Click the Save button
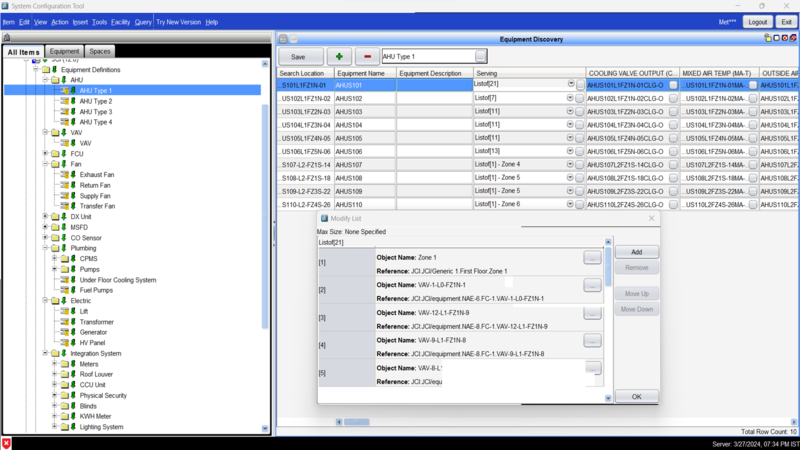This screenshot has height=450, width=800. pyautogui.click(x=299, y=57)
